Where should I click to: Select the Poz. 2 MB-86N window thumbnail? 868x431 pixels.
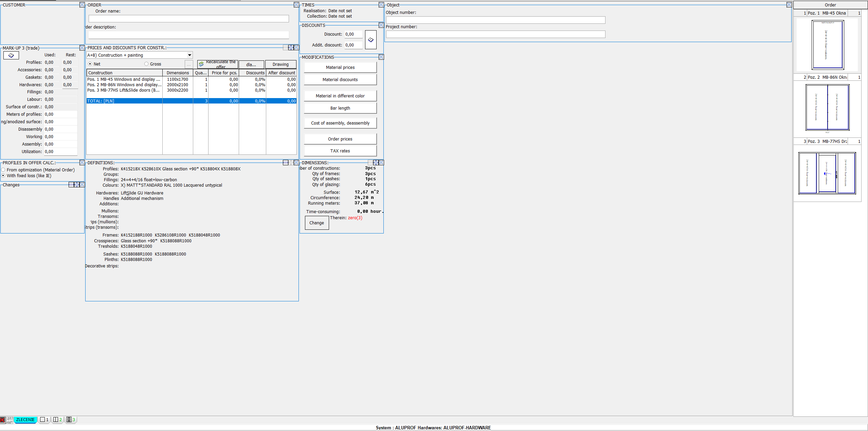[827, 108]
